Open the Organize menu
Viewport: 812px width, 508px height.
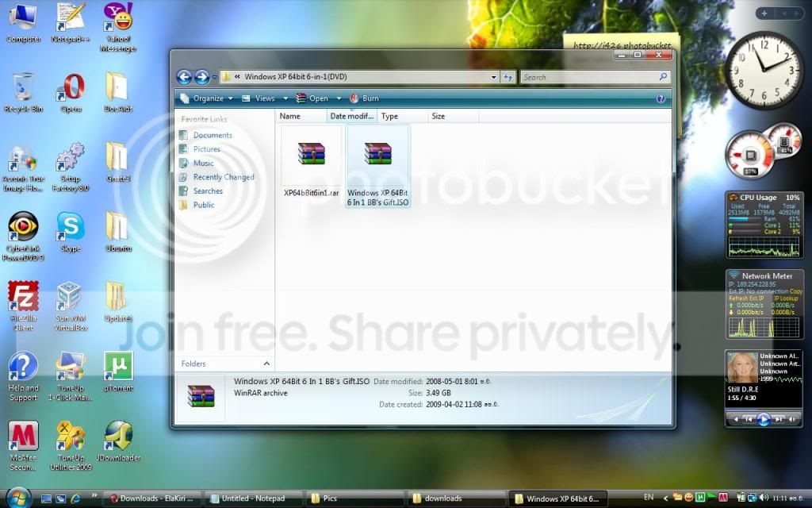206,98
